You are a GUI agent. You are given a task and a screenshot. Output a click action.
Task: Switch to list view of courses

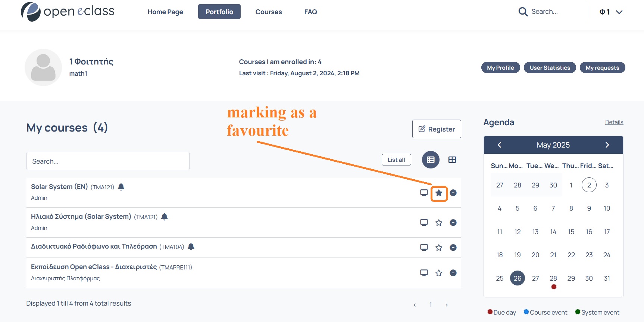tap(431, 160)
